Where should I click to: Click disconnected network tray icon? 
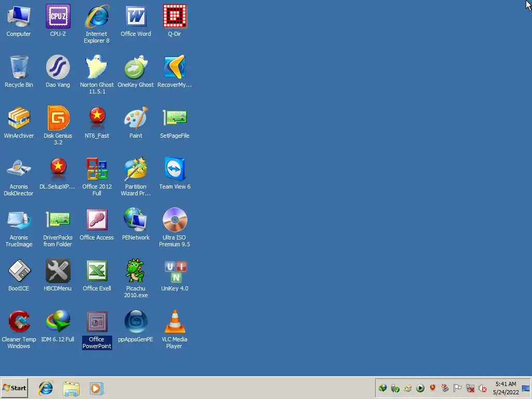tap(470, 388)
